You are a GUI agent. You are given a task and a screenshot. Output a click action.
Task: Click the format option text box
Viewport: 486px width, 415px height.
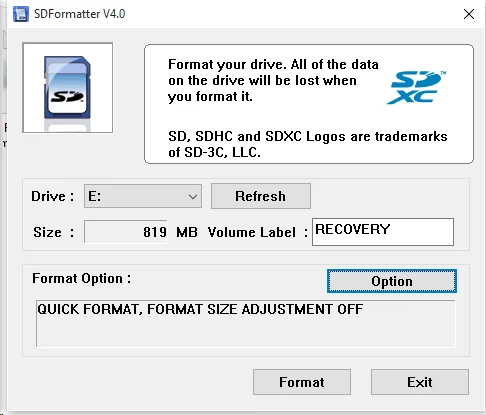245,324
